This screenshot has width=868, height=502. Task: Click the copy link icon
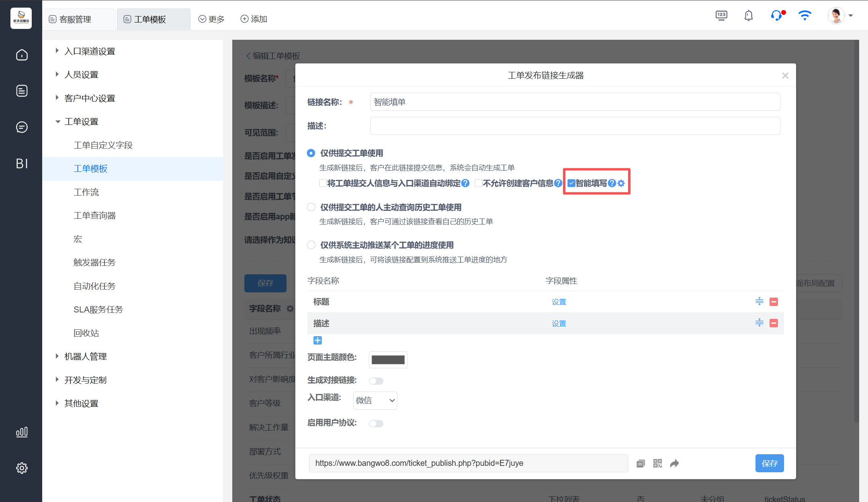(641, 463)
